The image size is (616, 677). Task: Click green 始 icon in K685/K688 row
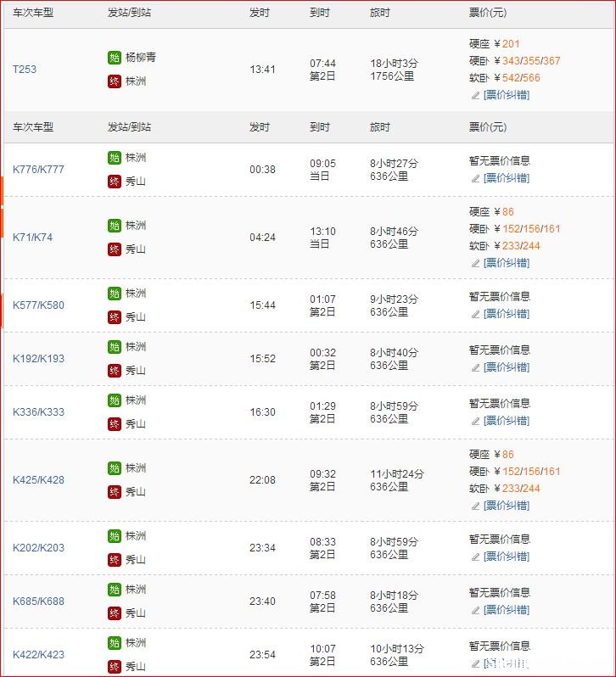click(x=115, y=590)
